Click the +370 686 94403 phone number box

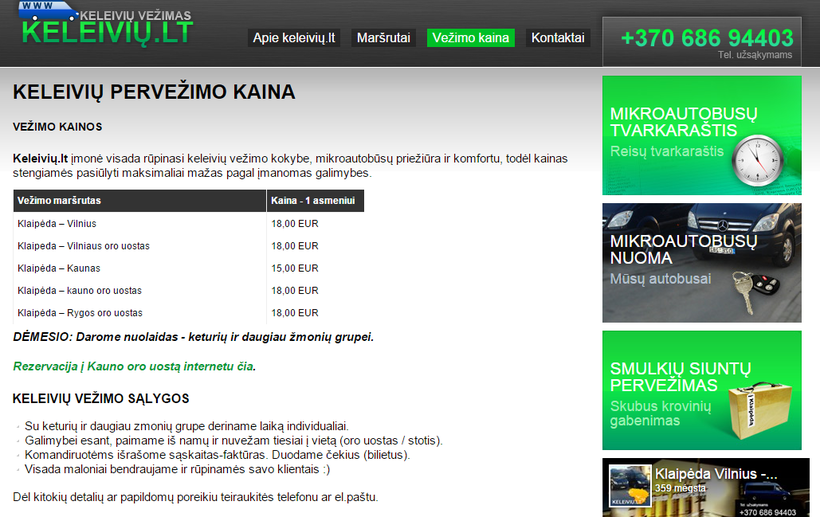[x=702, y=42]
